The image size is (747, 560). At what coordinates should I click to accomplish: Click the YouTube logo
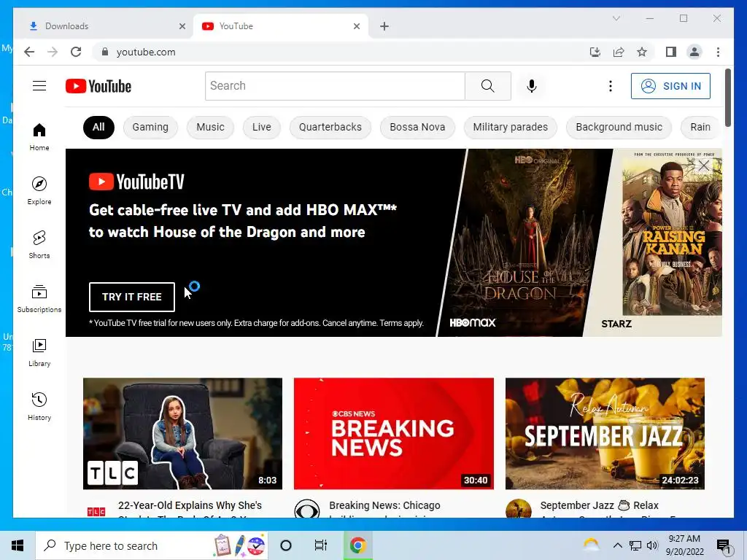click(x=98, y=86)
